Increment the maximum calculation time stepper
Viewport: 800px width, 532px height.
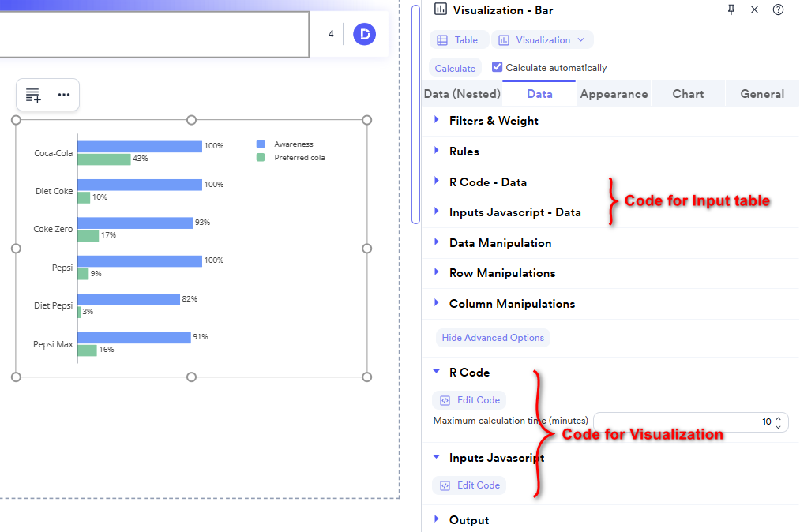[777, 418]
